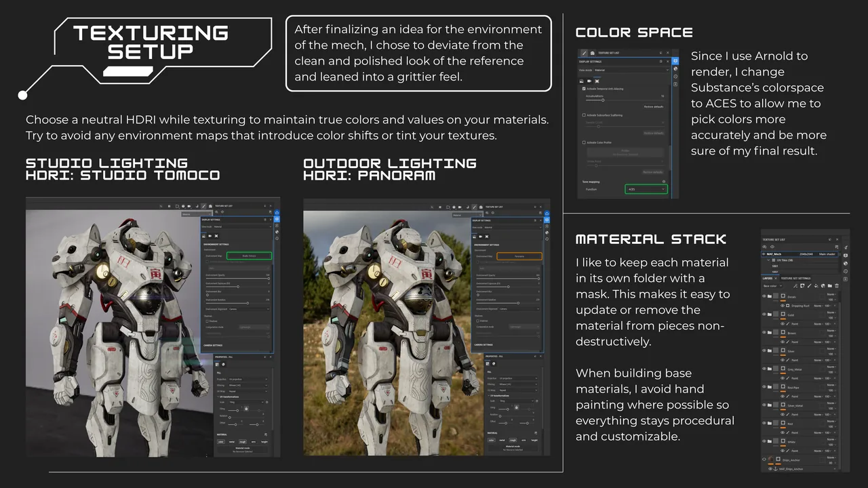Enable Activate Subsurface Scattering checkbox
This screenshot has width=868, height=488.
click(584, 115)
